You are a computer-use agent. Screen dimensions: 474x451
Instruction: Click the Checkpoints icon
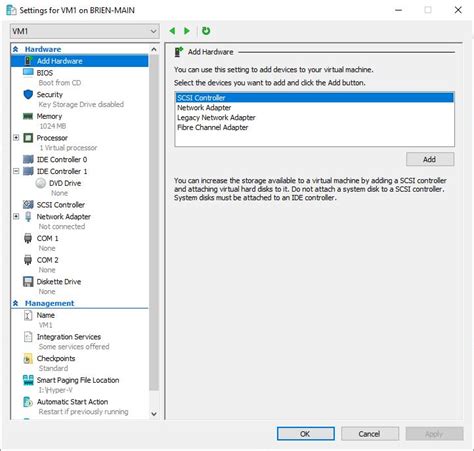point(28,358)
